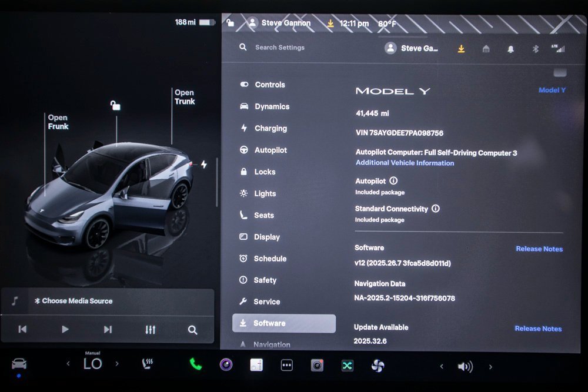Select Charging in settings sidebar
Image resolution: width=588 pixels, height=392 pixels.
270,128
